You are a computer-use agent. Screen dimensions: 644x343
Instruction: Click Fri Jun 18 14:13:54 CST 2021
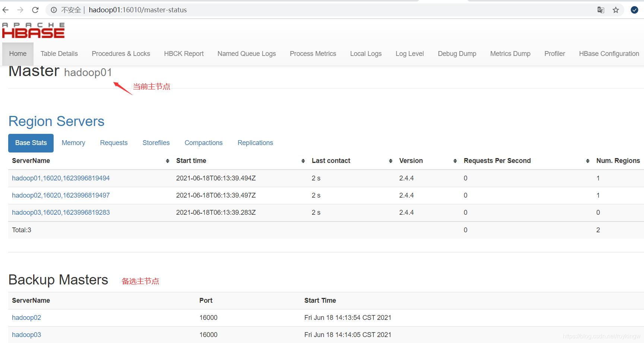[348, 318]
